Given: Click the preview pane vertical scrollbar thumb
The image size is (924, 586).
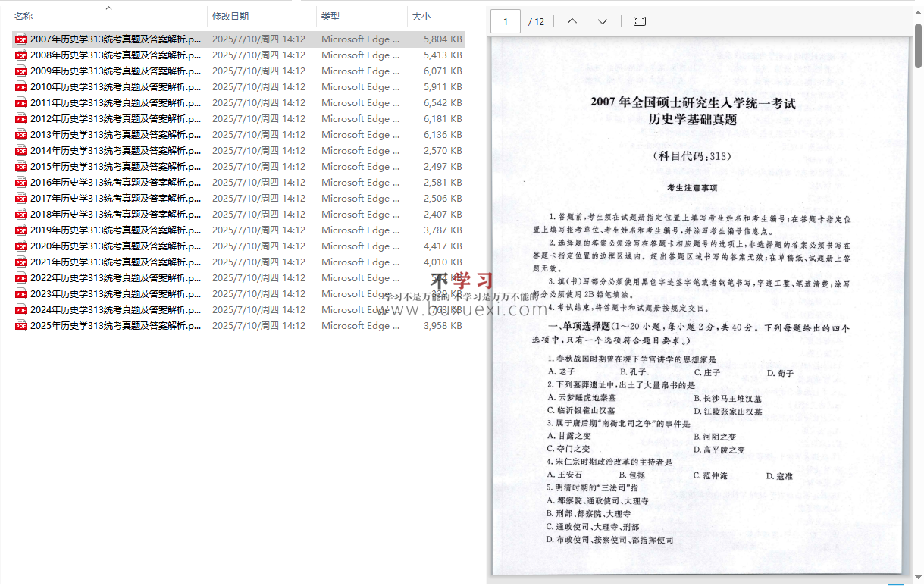Looking at the screenshot, I should click(918, 45).
